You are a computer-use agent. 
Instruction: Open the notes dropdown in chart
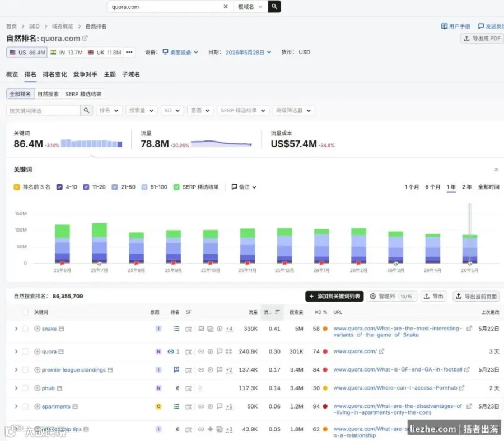click(x=244, y=187)
